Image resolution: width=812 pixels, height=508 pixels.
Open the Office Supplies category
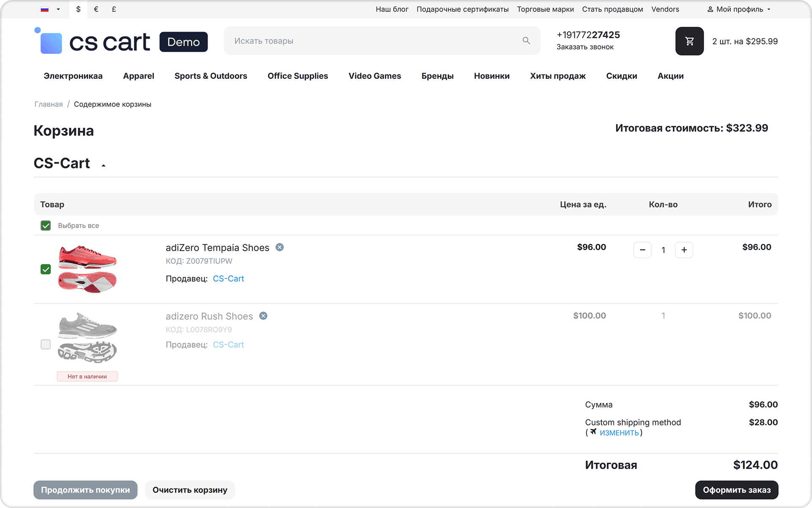tap(298, 76)
